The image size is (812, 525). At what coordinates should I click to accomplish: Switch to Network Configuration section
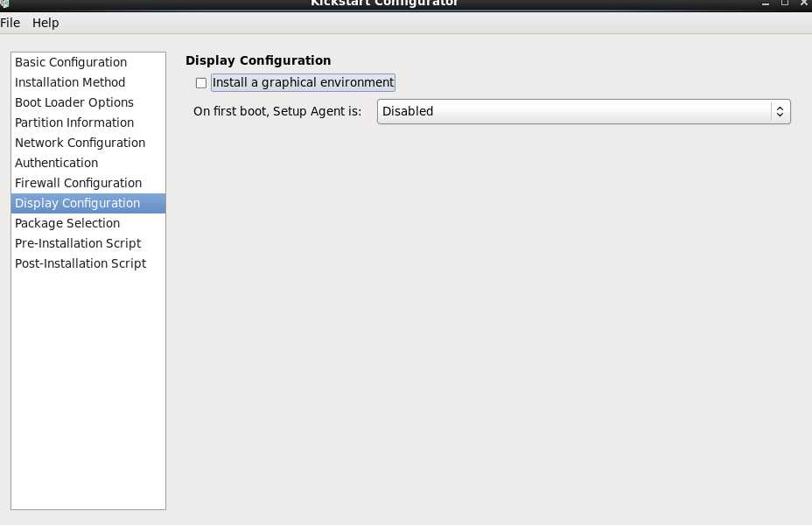coord(88,143)
